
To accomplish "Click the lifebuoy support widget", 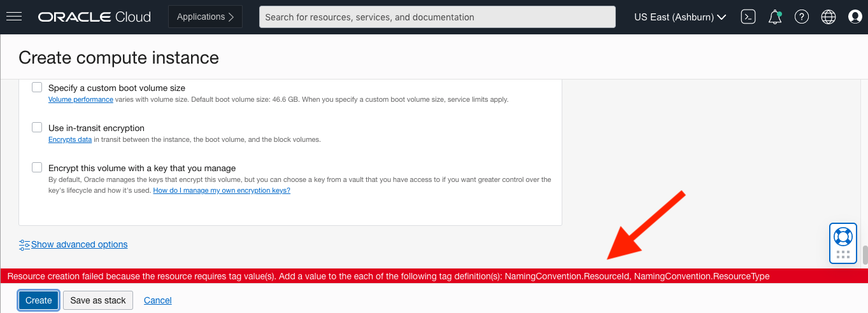I will (x=843, y=237).
